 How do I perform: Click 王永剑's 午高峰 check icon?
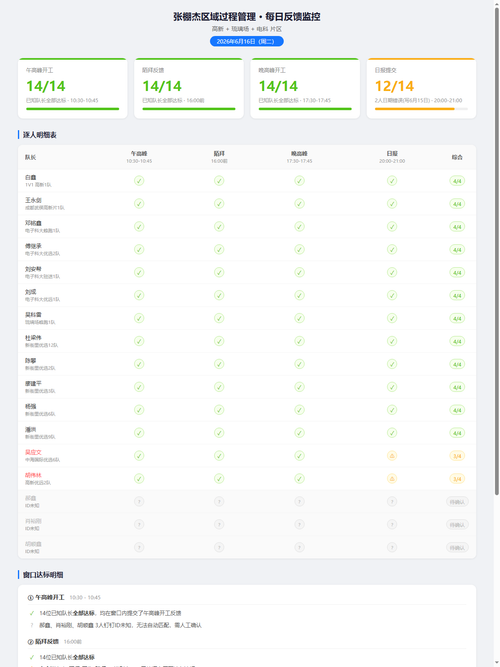pyautogui.click(x=139, y=204)
